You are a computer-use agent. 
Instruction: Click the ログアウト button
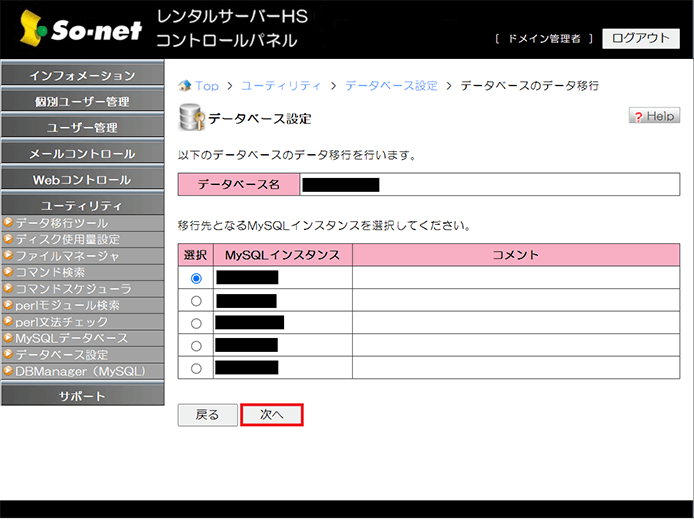pyautogui.click(x=640, y=38)
